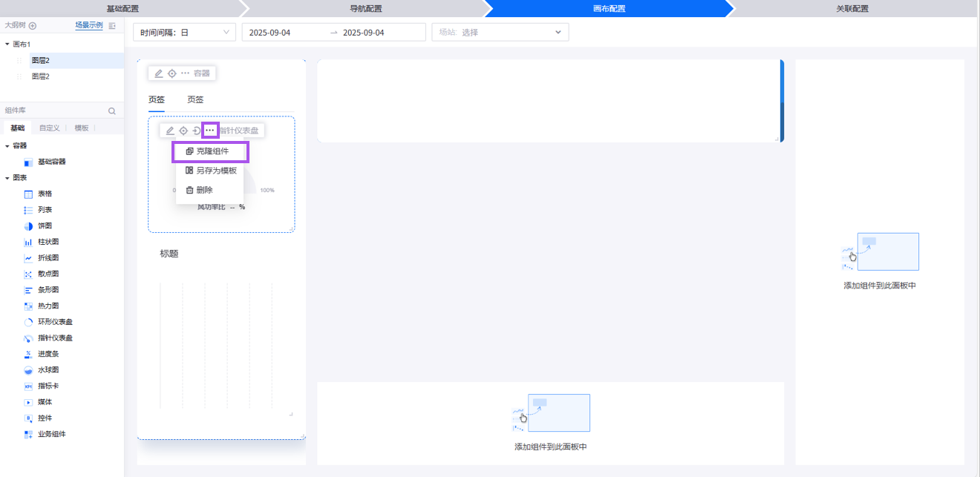Open the 场站 selection dropdown
This screenshot has height=477, width=980.
(500, 33)
